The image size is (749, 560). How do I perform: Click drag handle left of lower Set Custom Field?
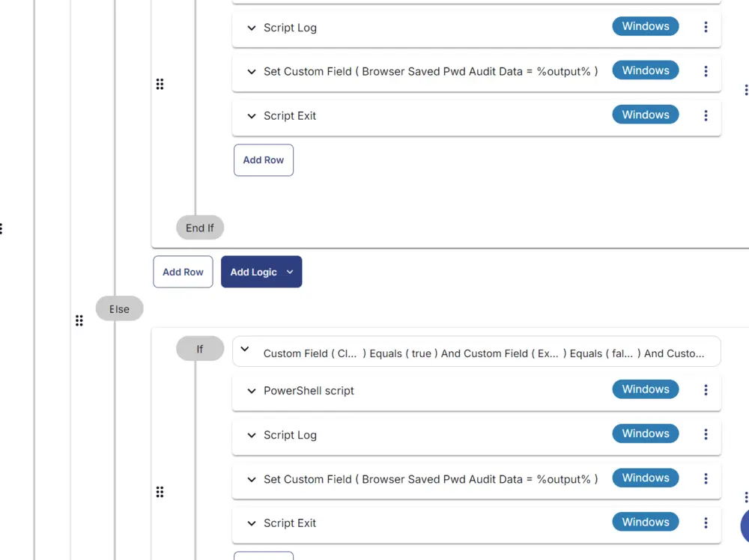click(x=160, y=492)
